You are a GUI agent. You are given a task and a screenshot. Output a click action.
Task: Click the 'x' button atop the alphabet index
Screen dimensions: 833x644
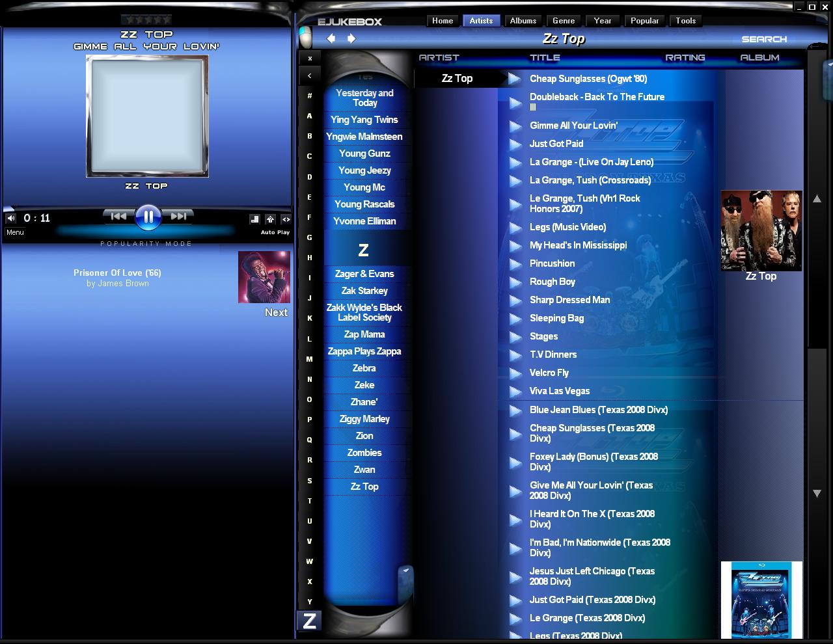(310, 59)
